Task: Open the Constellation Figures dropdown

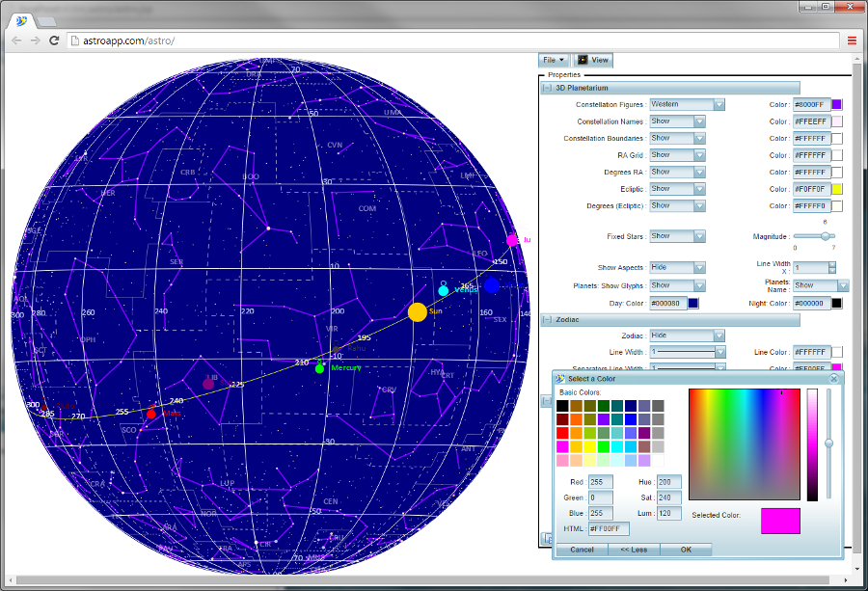Action: click(687, 104)
